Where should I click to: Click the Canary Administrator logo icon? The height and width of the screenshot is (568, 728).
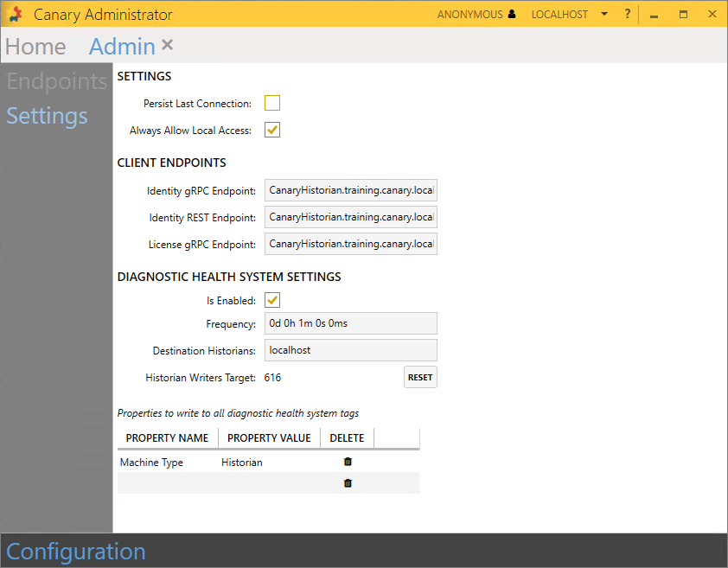16,15
